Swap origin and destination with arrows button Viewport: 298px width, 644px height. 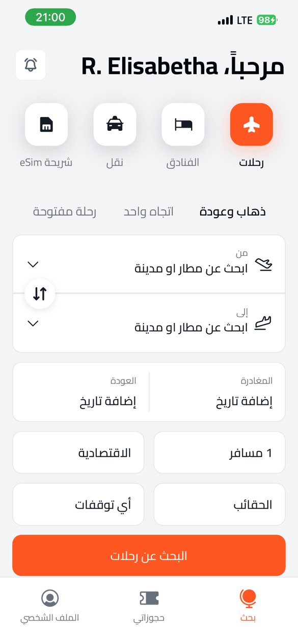coord(40,294)
